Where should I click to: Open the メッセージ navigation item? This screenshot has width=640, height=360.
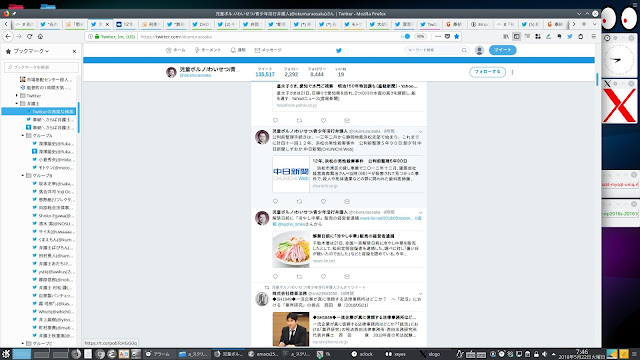click(268, 50)
